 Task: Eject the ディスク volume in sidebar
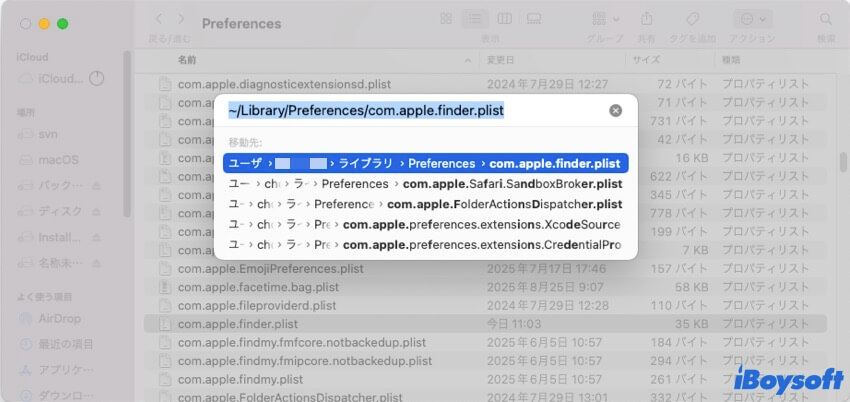[97, 213]
